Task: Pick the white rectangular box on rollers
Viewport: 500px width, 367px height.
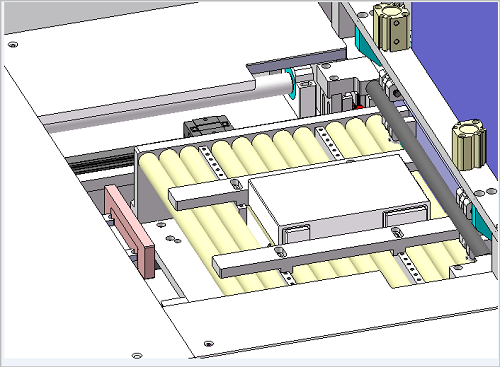Action: coord(338,197)
